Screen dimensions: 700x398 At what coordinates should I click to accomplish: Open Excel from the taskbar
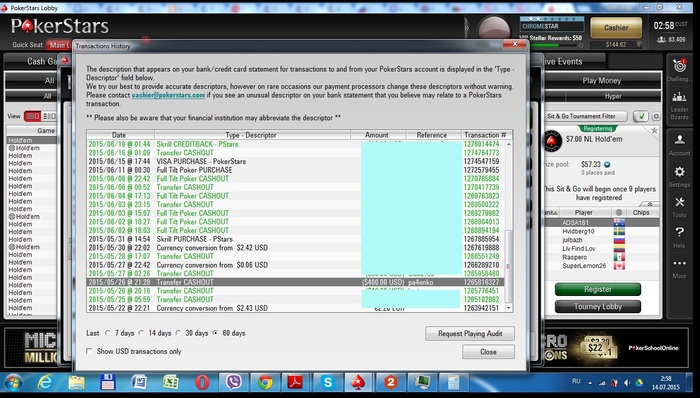tap(170, 382)
